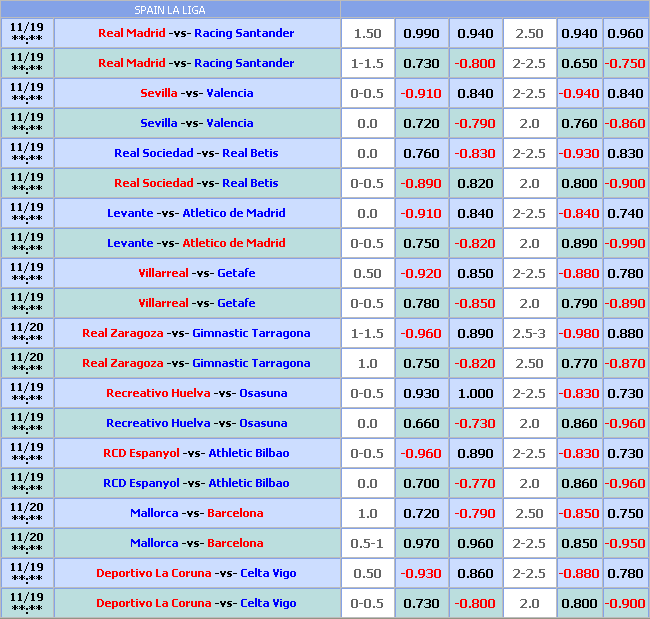
Task: Select the -0.750 under odds
Action: [625, 63]
